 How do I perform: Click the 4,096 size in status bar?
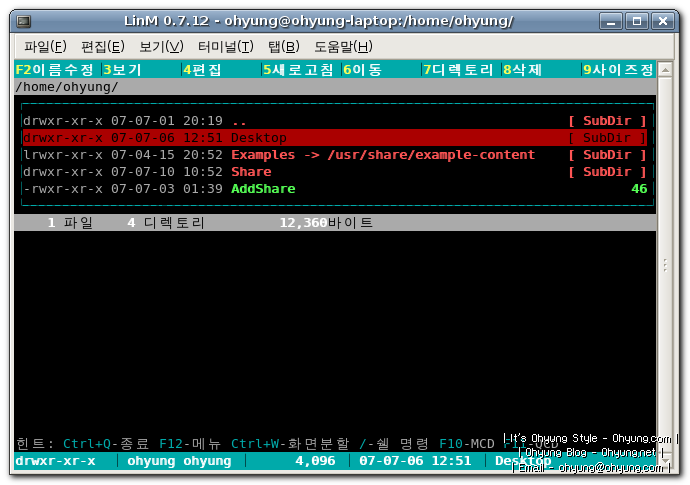pos(315,461)
